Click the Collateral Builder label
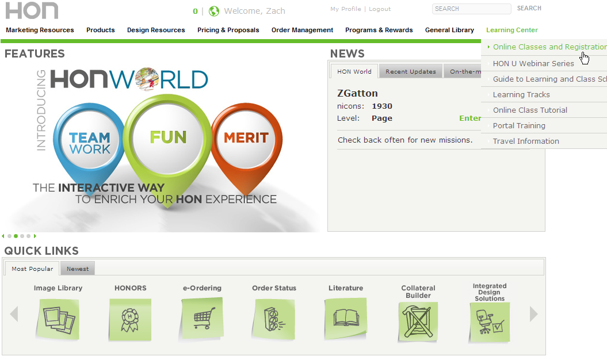Viewport: 607px width, 364px height. [418, 292]
